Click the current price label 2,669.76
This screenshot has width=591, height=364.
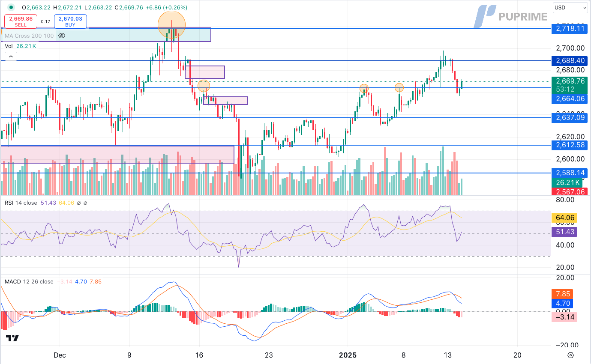[x=570, y=81]
